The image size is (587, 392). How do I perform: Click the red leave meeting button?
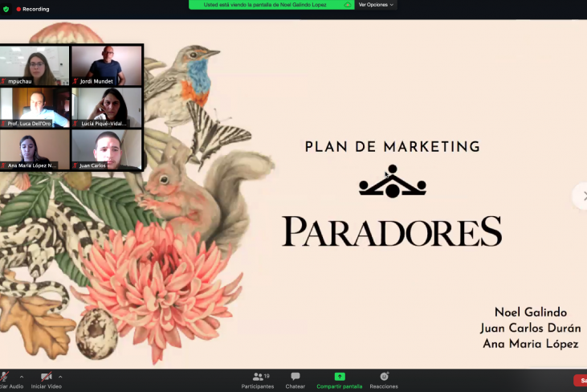pos(581,380)
